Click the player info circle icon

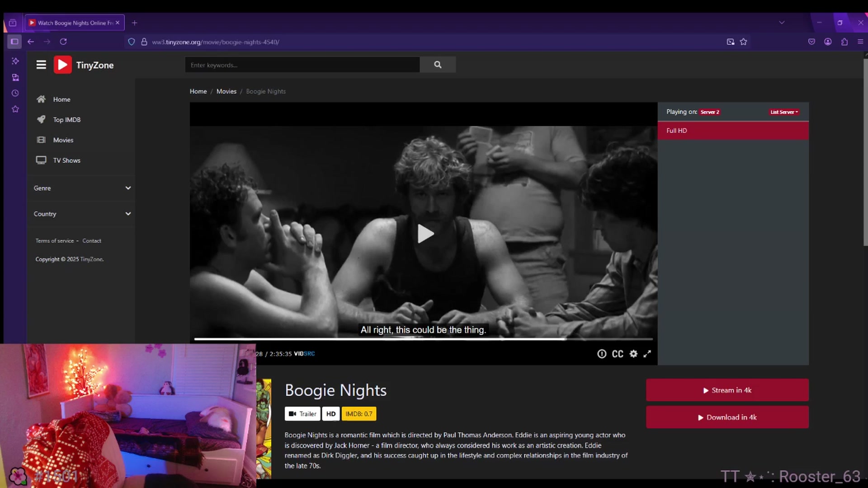[x=602, y=354]
